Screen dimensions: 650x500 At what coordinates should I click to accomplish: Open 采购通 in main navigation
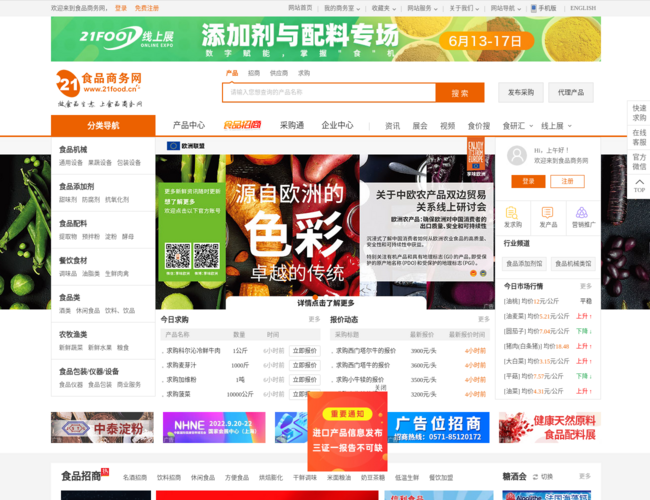pos(292,125)
